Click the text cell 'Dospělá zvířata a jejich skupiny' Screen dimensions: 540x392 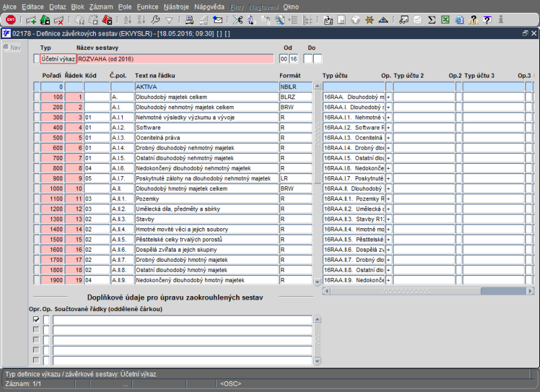[x=207, y=250]
